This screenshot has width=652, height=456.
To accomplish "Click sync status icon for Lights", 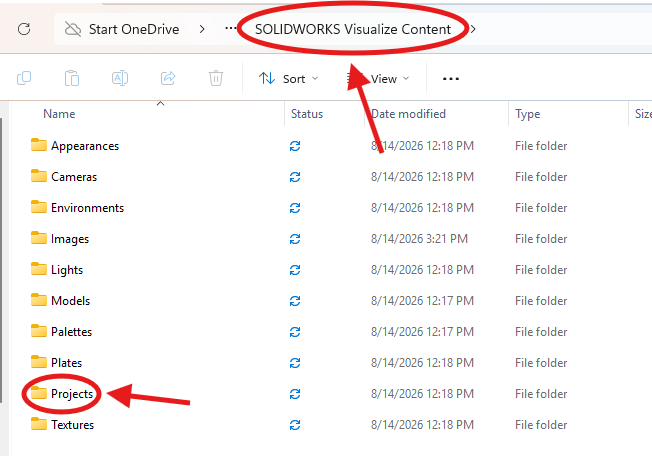I will tap(295, 270).
